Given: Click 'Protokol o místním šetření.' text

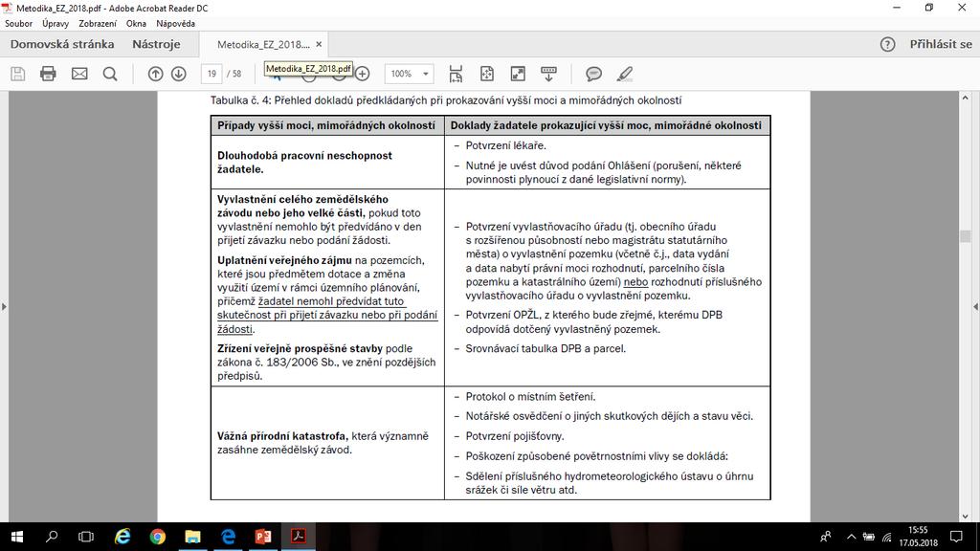Looking at the screenshot, I should pyautogui.click(x=530, y=397).
